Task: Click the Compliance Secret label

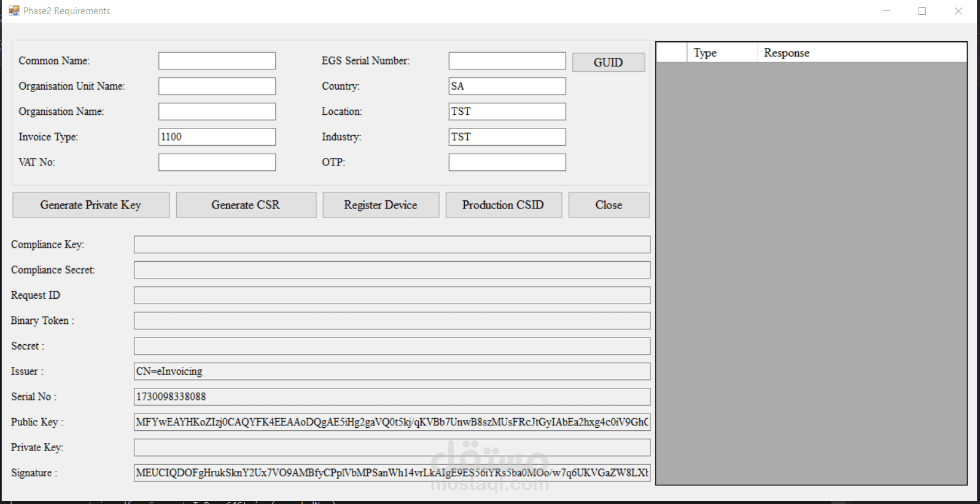Action: pos(53,270)
